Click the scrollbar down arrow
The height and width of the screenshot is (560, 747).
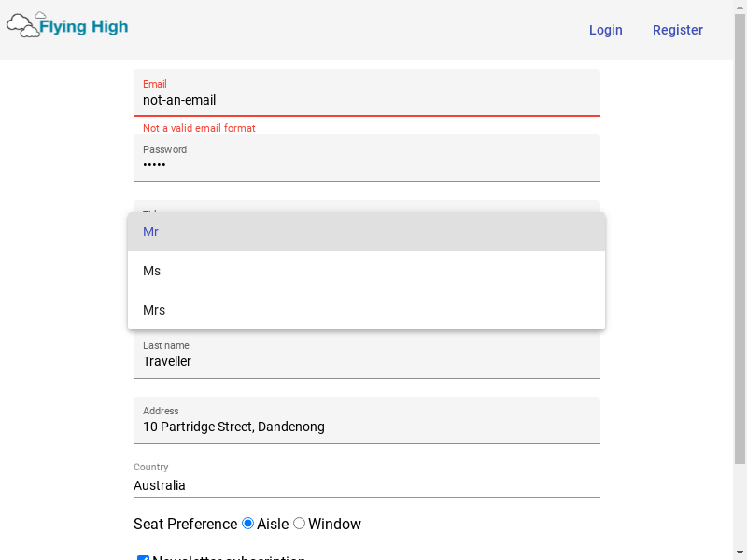pyautogui.click(x=740, y=553)
